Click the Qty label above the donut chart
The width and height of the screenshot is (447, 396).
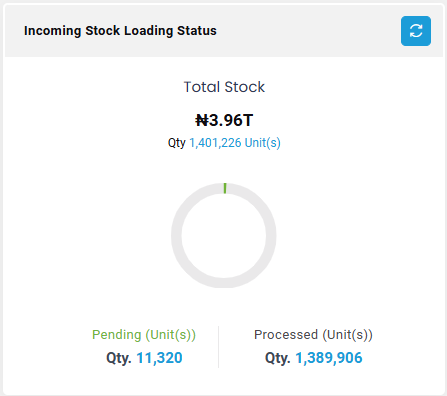pos(177,143)
